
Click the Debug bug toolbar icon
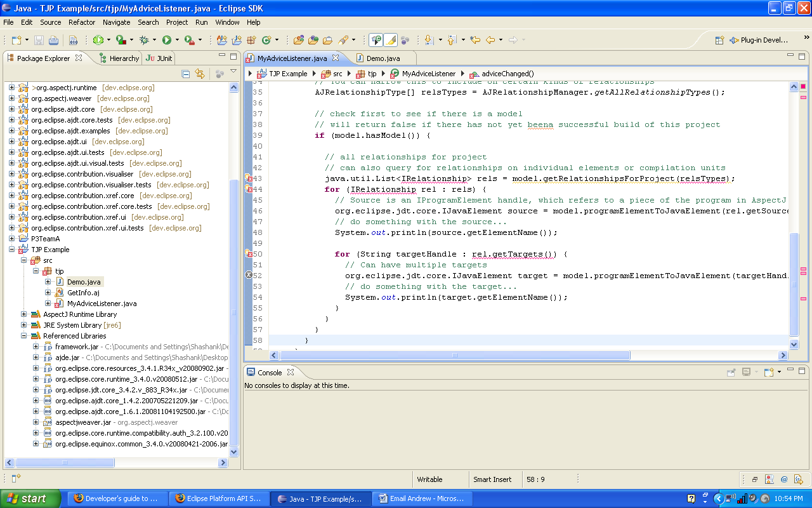(x=144, y=40)
